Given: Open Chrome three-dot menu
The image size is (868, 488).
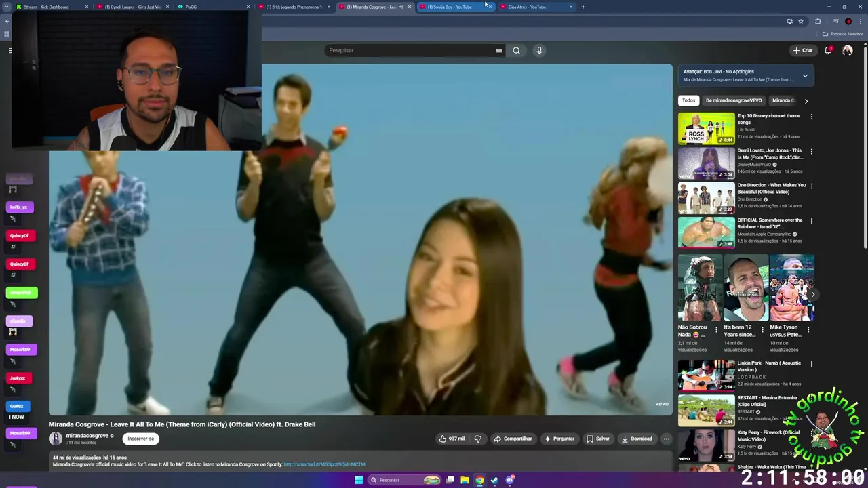Looking at the screenshot, I should point(861,21).
